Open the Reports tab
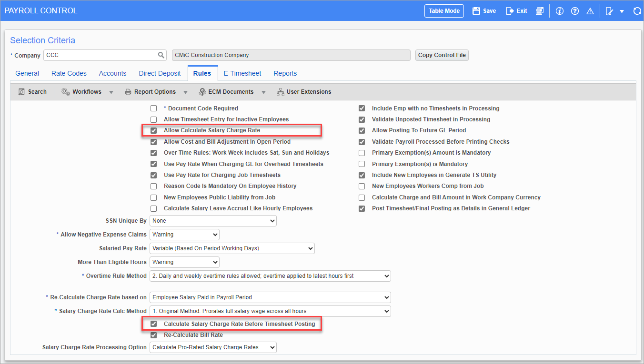The height and width of the screenshot is (364, 644). pos(285,73)
